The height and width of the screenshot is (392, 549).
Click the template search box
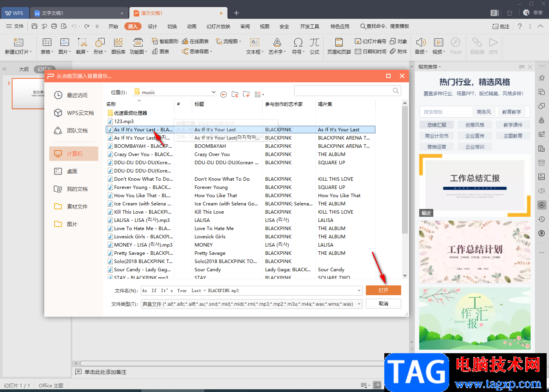click(x=445, y=112)
